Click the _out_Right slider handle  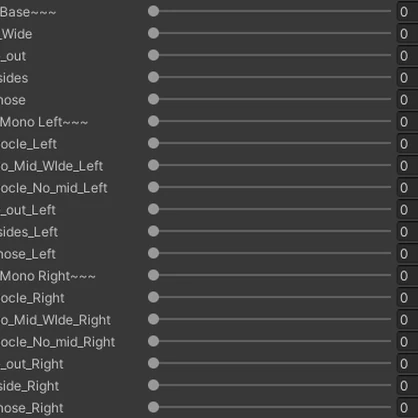click(x=153, y=363)
